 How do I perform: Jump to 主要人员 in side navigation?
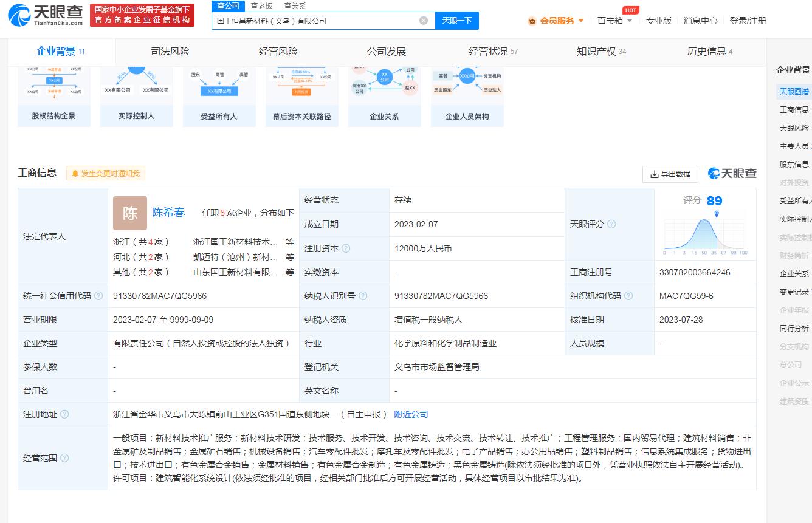(x=794, y=146)
